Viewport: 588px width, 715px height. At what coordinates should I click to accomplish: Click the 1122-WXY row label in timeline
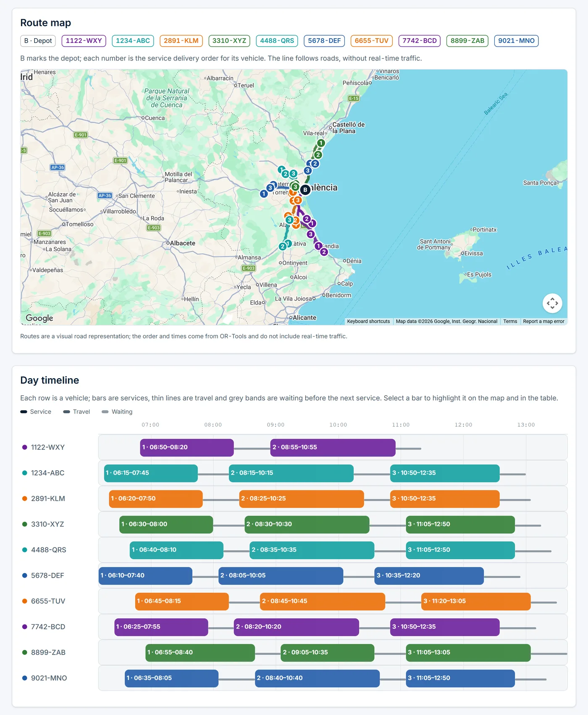coord(48,448)
